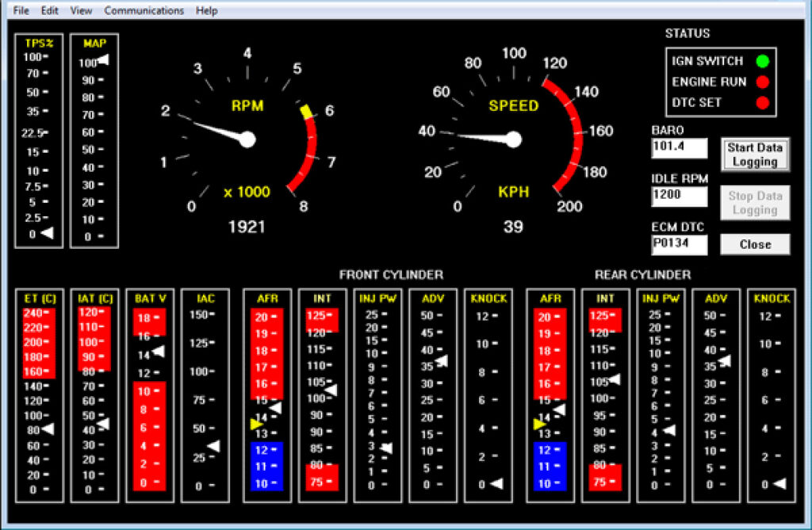Click the BAT V gauge pointer
Viewport: 812px width, 530px height.
tap(158, 351)
